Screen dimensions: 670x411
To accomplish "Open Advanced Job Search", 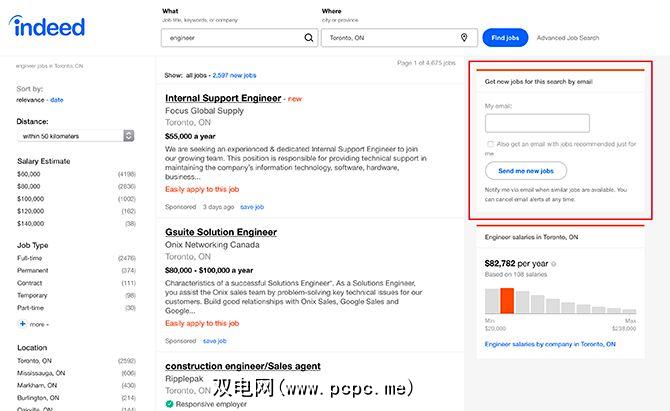I will point(568,38).
